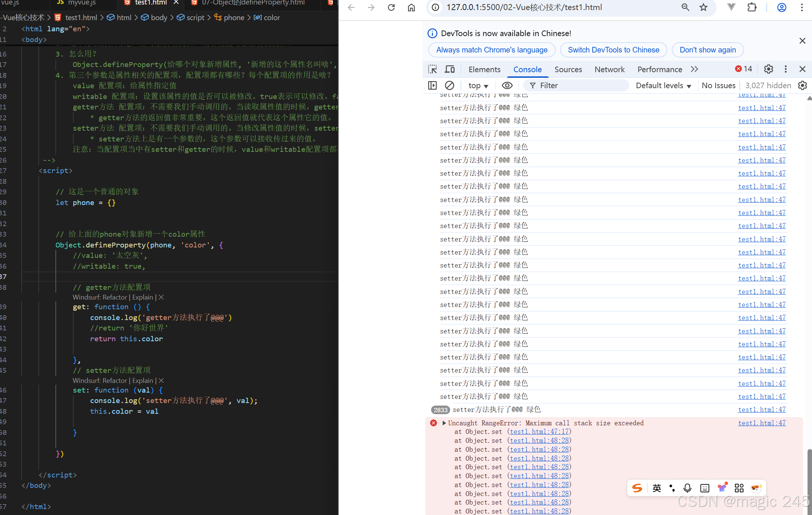Toggle the device toolbar icon

point(450,69)
